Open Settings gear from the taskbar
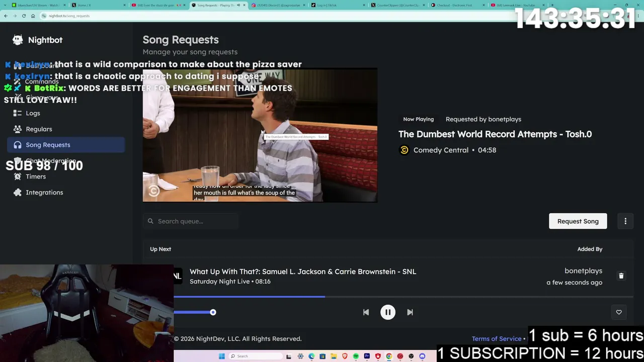 click(x=300, y=356)
